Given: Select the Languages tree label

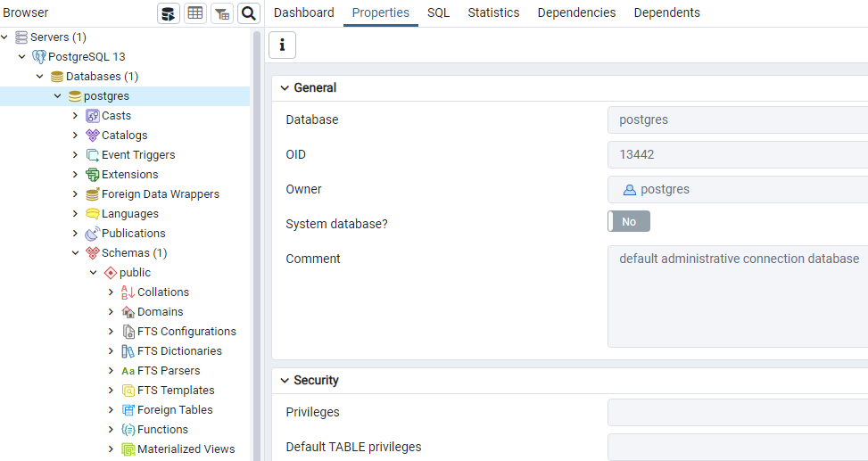Looking at the screenshot, I should [x=130, y=214].
